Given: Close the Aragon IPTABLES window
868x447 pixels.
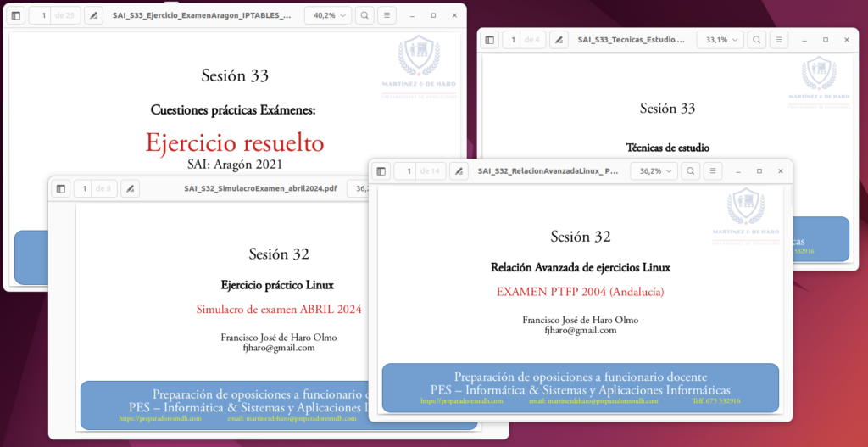Looking at the screenshot, I should coord(454,15).
